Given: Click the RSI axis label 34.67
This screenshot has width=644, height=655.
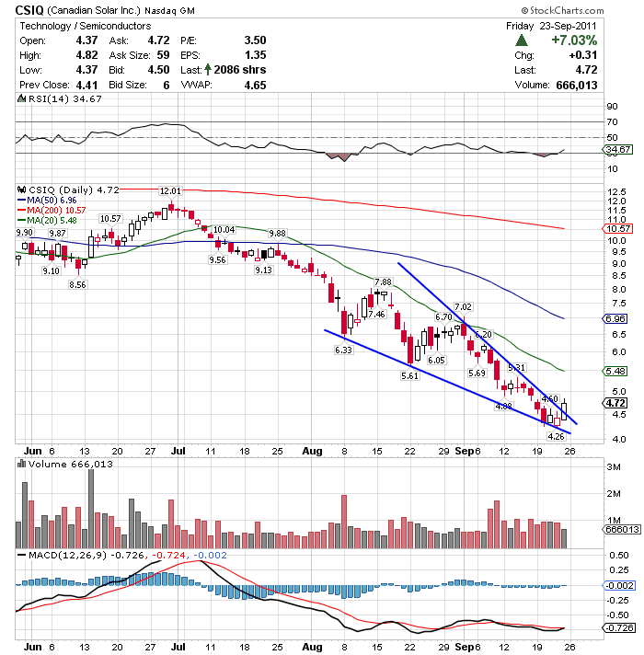Looking at the screenshot, I should 617,150.
